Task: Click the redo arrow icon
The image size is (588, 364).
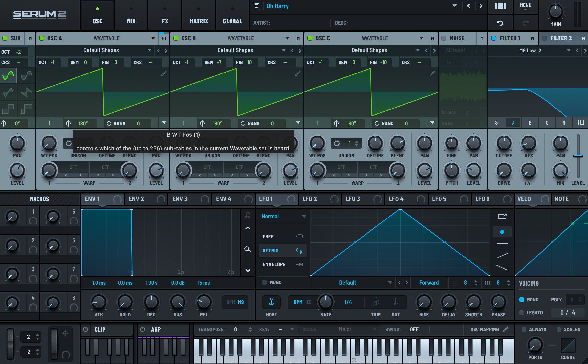Action: click(x=526, y=23)
